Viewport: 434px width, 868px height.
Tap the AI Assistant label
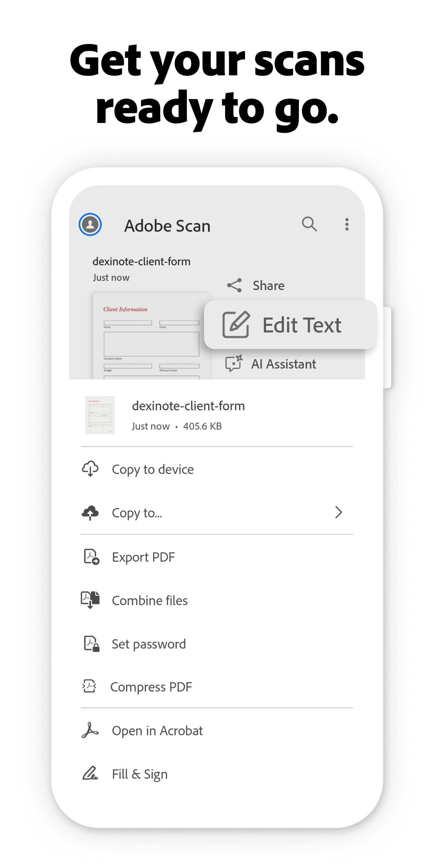[283, 364]
